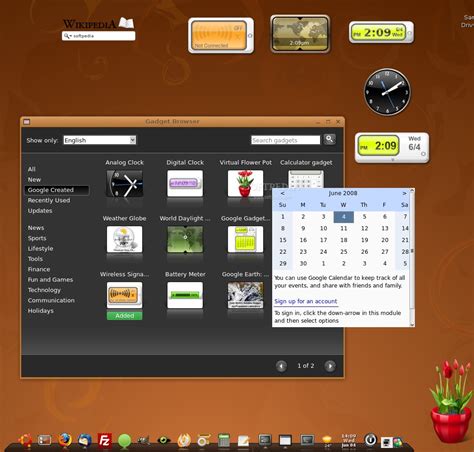Open the Holidays category
This screenshot has height=452, width=474.
pyautogui.click(x=40, y=311)
